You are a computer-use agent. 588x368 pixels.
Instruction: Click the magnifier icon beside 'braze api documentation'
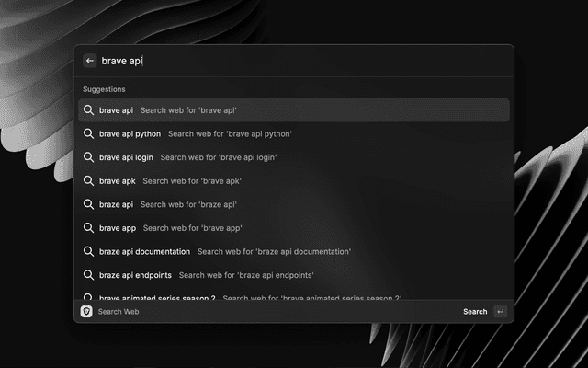(88, 251)
